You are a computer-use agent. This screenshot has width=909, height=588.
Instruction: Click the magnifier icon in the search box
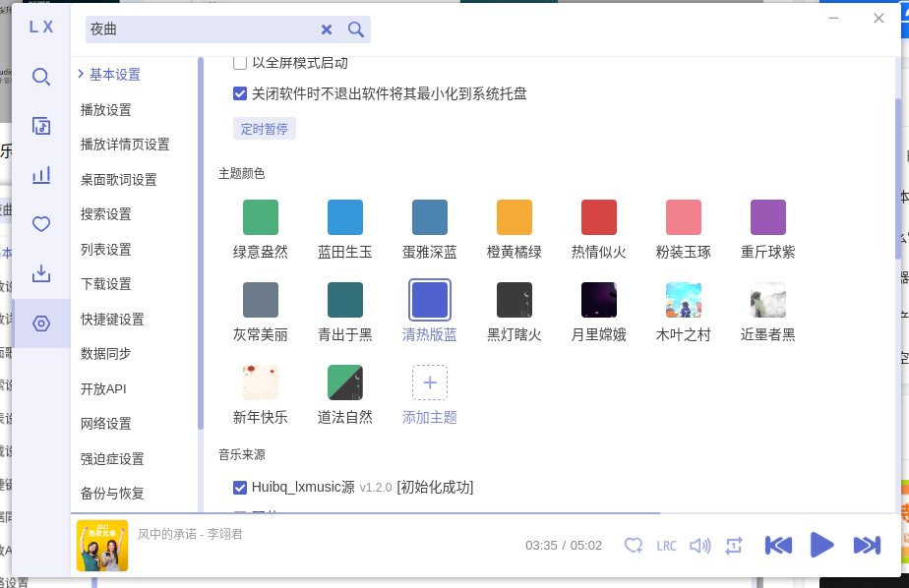click(x=356, y=29)
